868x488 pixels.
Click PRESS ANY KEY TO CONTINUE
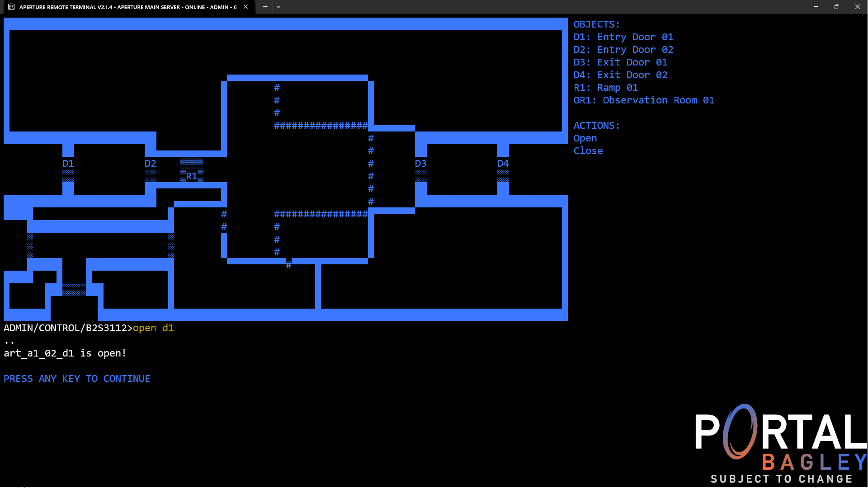[x=77, y=379]
